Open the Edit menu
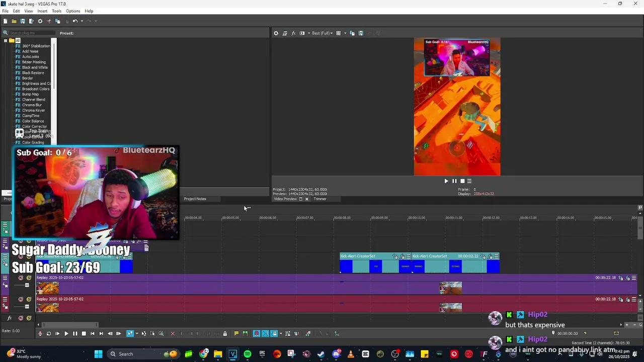The width and height of the screenshot is (644, 362). tap(17, 11)
